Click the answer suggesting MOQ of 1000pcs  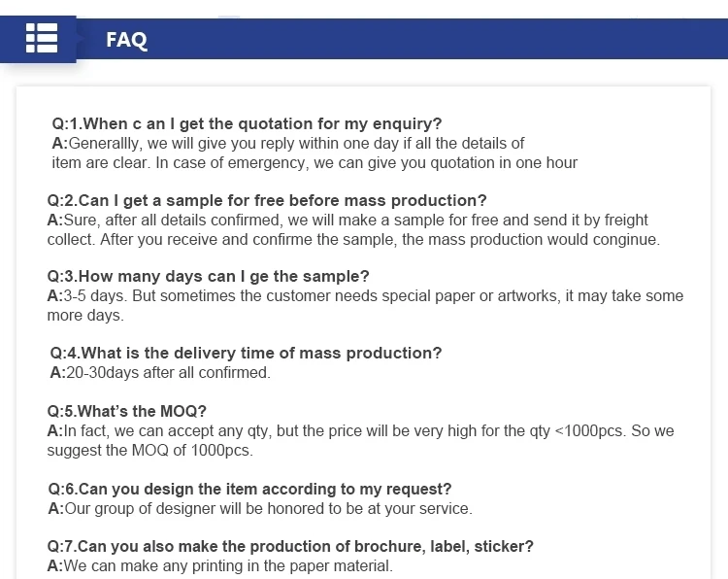360,440
